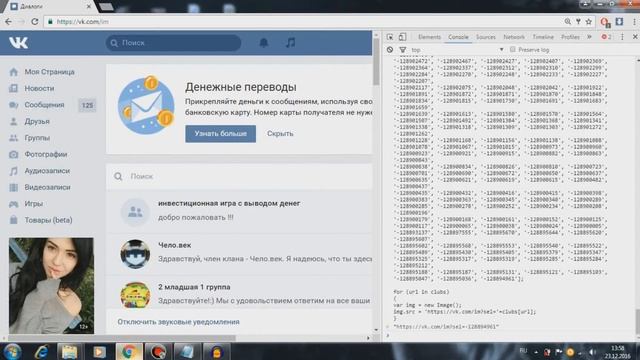Click the VK header Поиск search field
Viewport: 640px width, 360px height.
click(173, 42)
